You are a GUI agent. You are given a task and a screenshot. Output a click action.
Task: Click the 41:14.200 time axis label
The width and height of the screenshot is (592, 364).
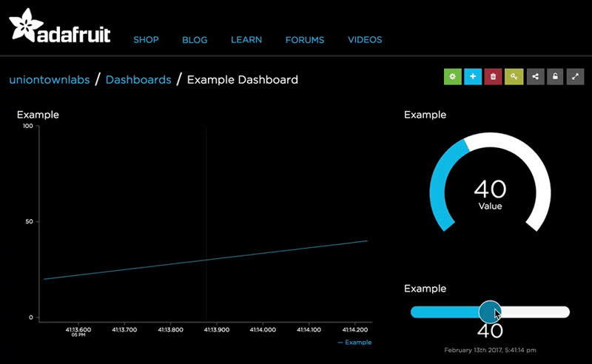coord(355,330)
